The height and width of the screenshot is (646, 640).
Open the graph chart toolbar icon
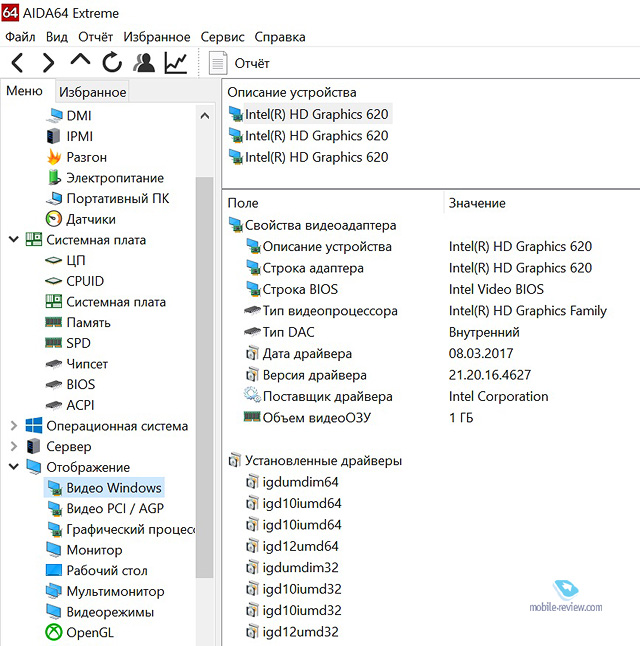[x=176, y=63]
